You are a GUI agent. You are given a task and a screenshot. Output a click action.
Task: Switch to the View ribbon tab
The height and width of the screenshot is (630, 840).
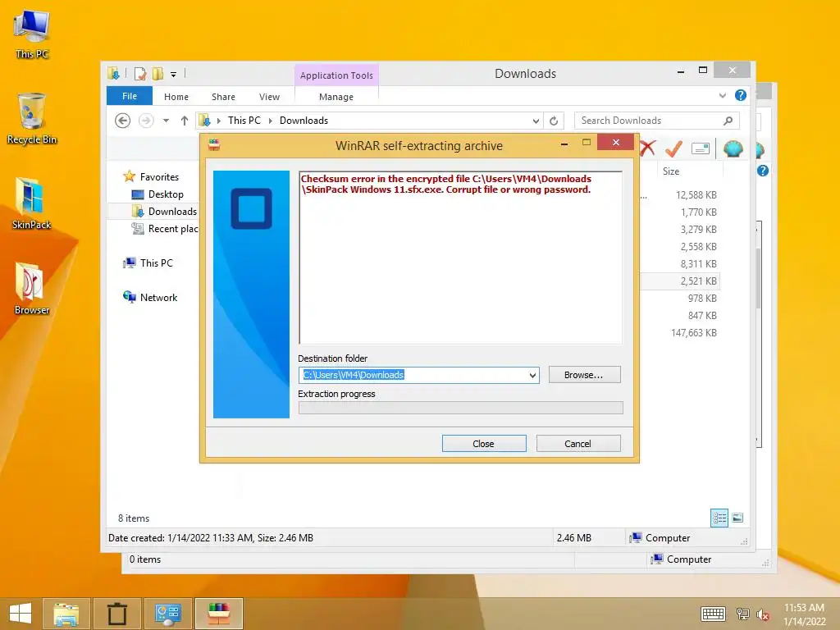pyautogui.click(x=269, y=97)
